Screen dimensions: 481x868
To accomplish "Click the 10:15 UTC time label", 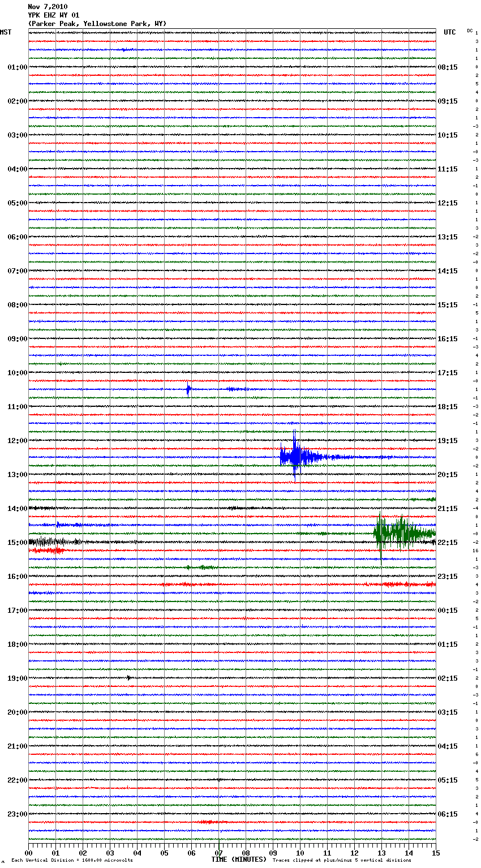I will click(x=448, y=135).
